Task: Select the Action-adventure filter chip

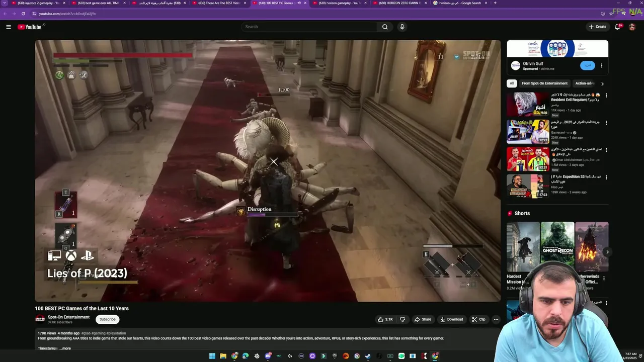Action: pyautogui.click(x=585, y=83)
